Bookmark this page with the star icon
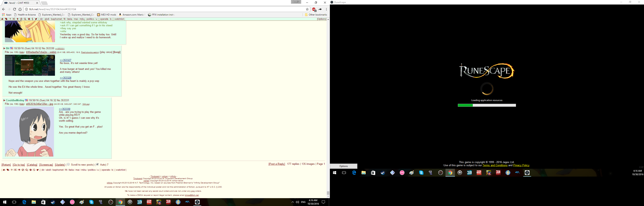Viewport: 644px width, 206px height. tap(307, 9)
